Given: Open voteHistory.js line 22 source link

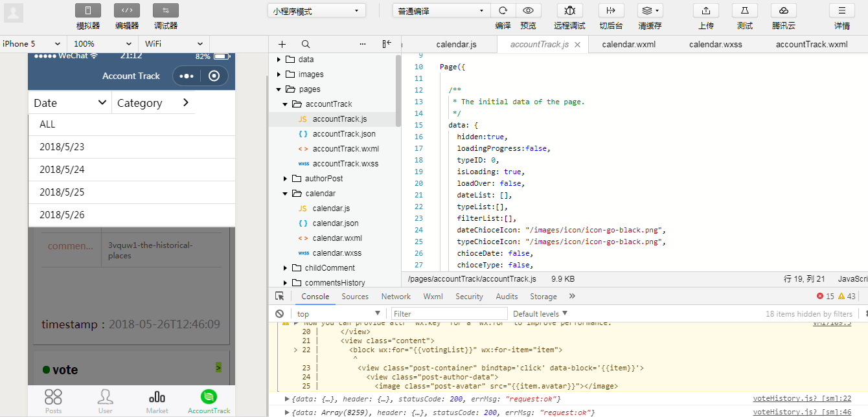Looking at the screenshot, I should point(802,399).
